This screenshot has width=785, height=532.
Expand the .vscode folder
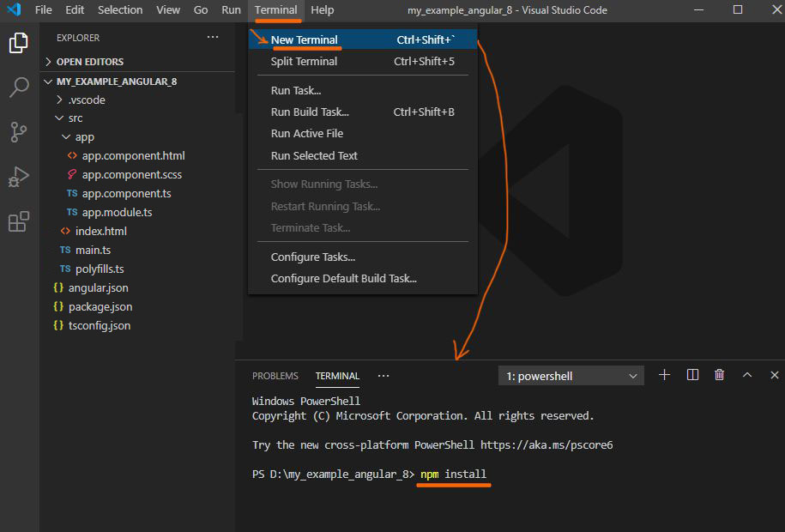(x=86, y=100)
